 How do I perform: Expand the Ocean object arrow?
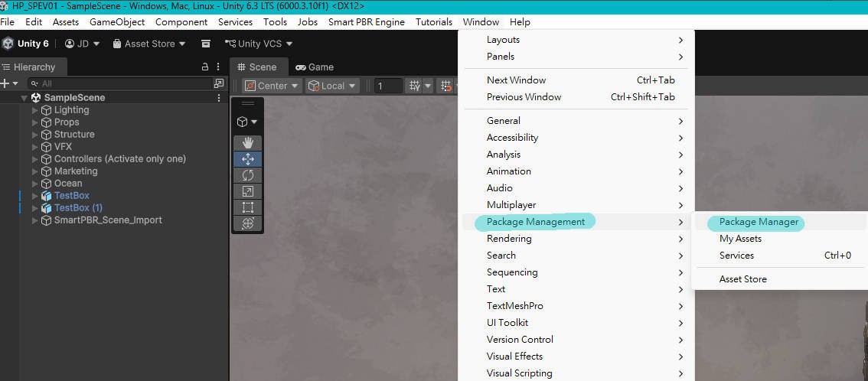(35, 184)
